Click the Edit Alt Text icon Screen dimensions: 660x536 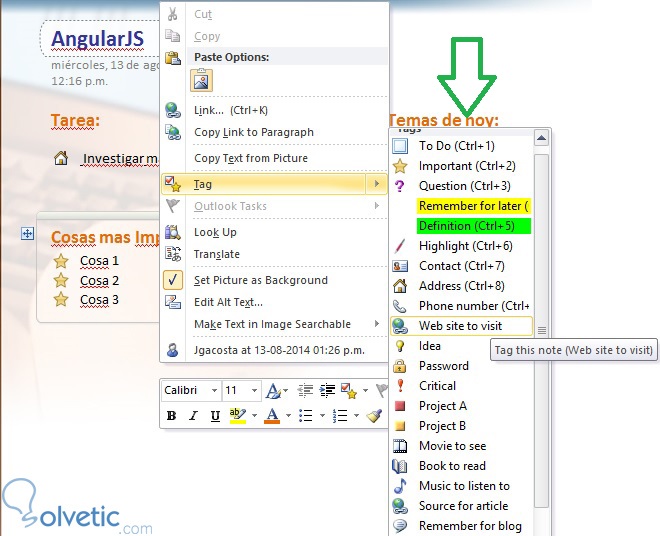click(173, 302)
